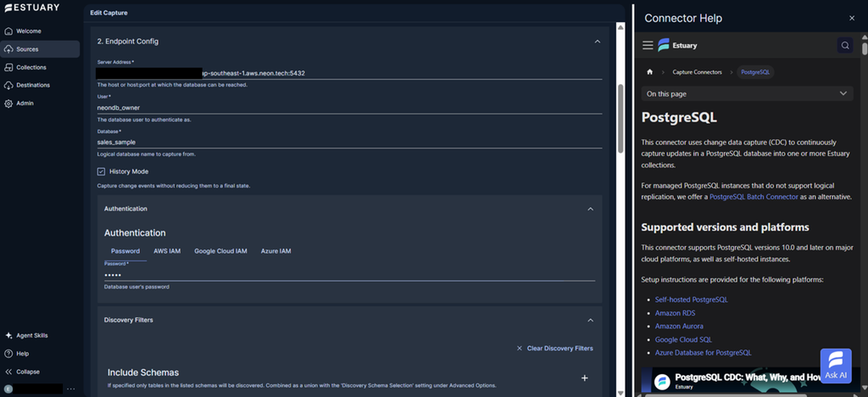
Task: Close the Connector Help panel
Action: click(x=852, y=19)
